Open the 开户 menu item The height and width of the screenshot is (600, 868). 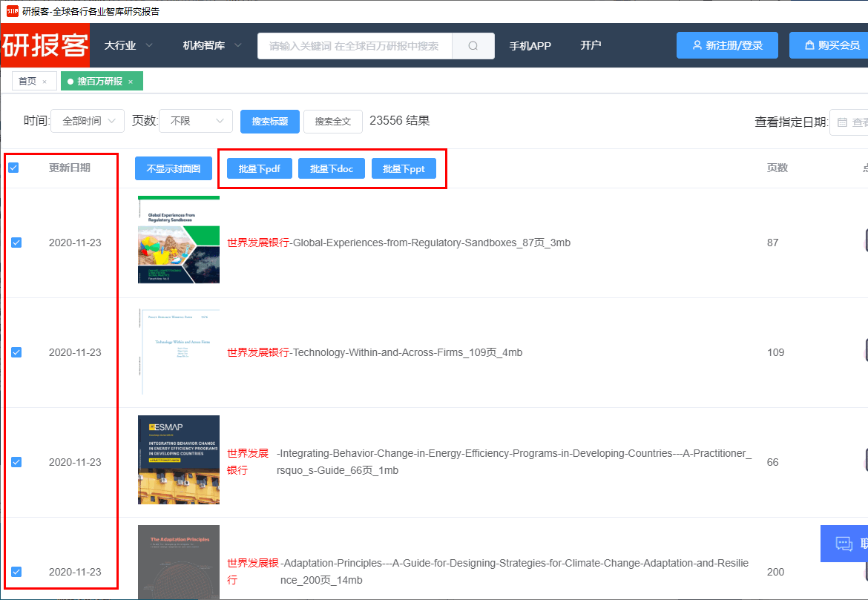[x=591, y=45]
